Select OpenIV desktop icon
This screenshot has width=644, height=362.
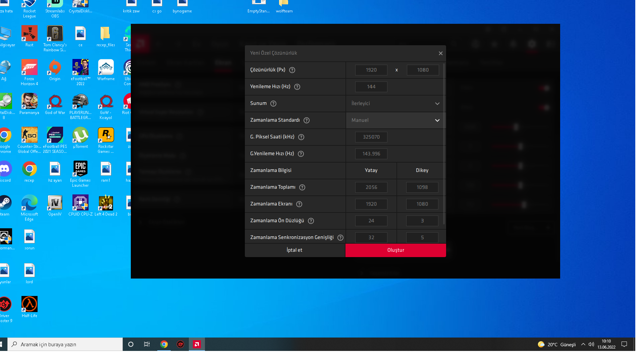[55, 205]
